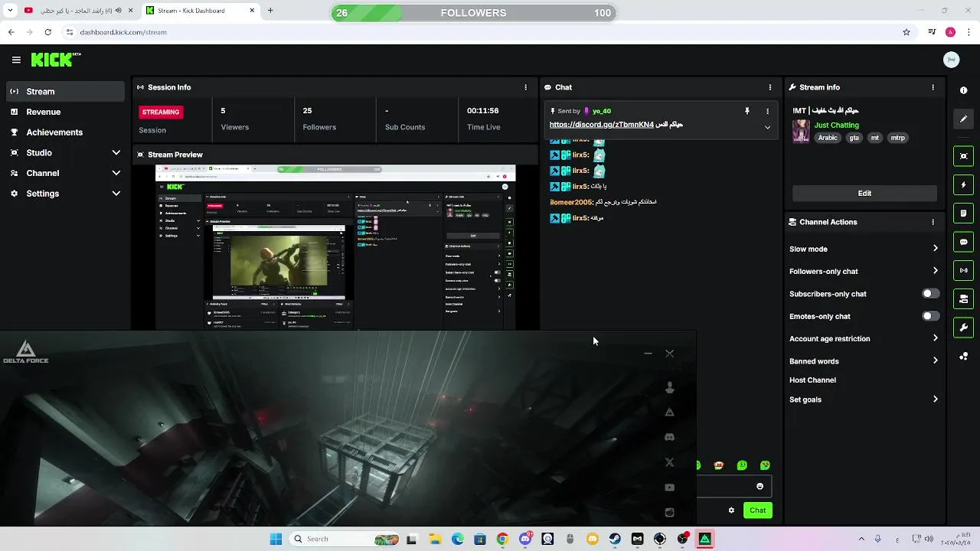Go to Revenue in the sidebar

click(65, 112)
